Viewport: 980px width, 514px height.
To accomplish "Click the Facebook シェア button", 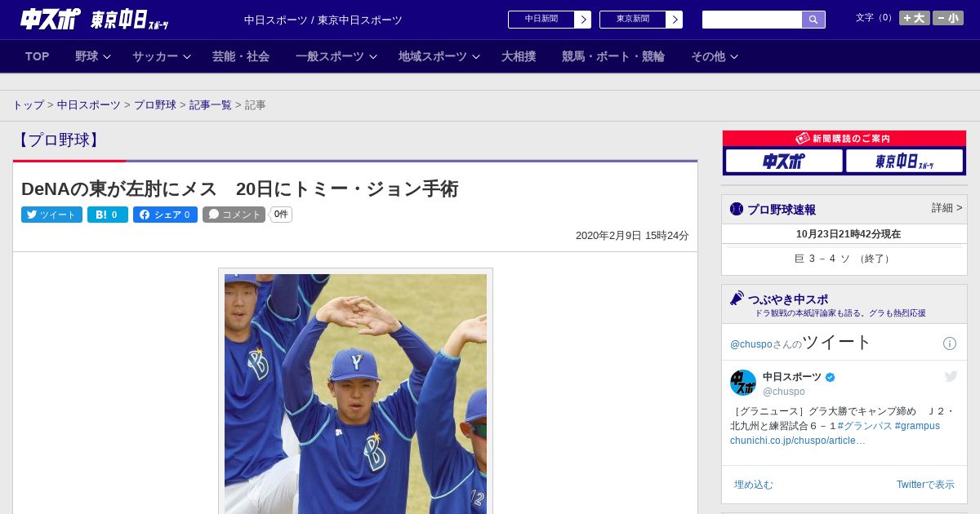I will pos(165,215).
